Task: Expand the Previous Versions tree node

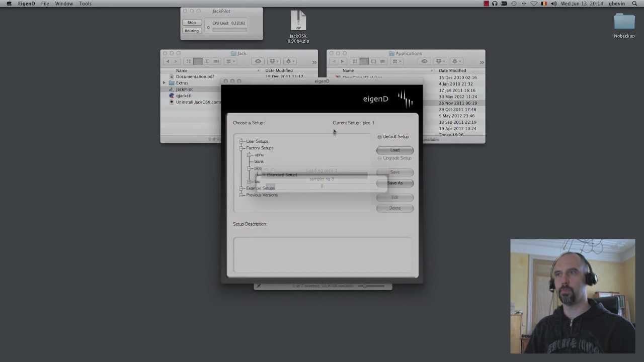Action: click(242, 195)
